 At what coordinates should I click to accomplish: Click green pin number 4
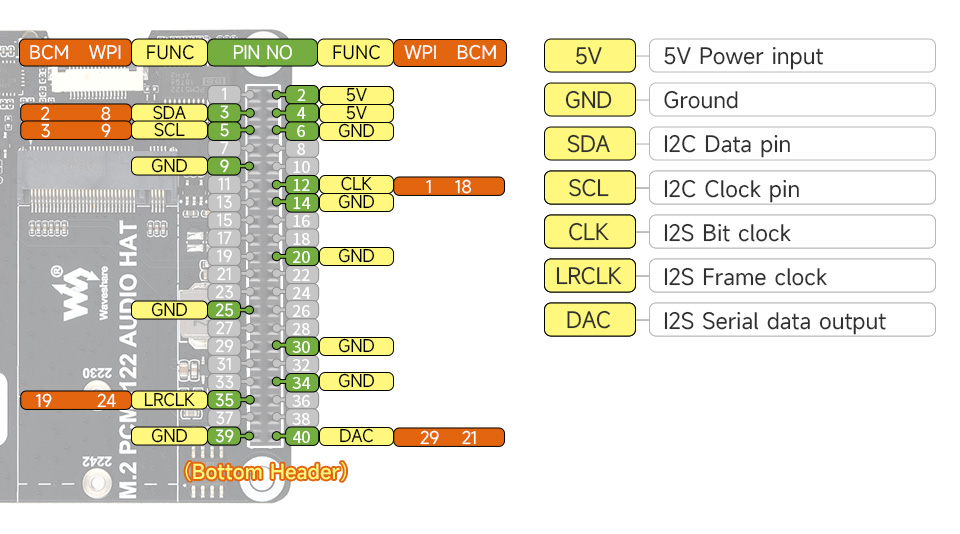[301, 113]
